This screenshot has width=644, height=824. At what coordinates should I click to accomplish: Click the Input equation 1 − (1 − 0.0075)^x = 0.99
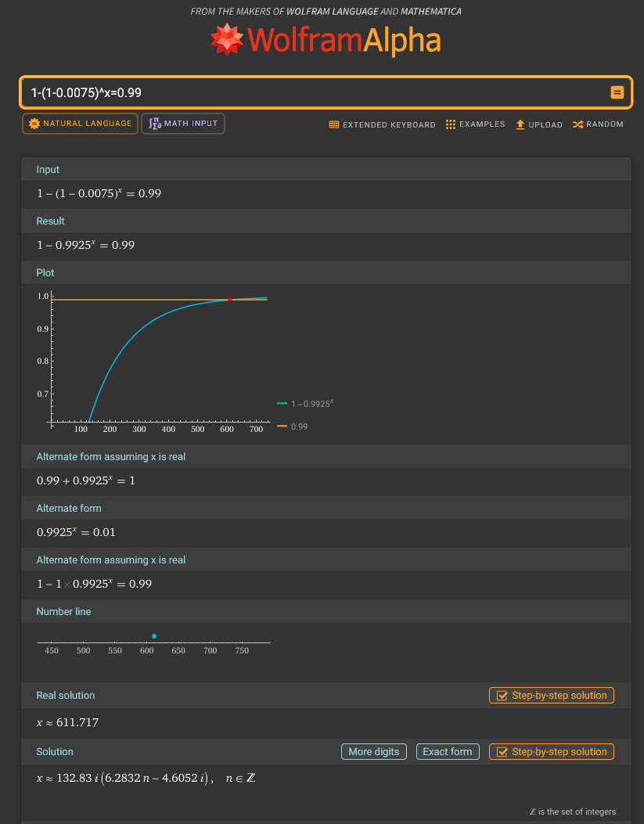coord(99,193)
